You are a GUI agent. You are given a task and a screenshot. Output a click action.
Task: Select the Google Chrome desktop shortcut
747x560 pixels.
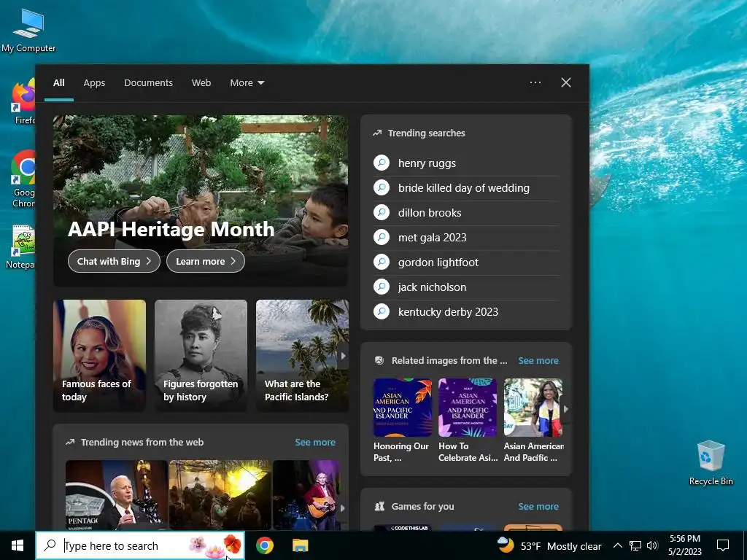click(23, 179)
